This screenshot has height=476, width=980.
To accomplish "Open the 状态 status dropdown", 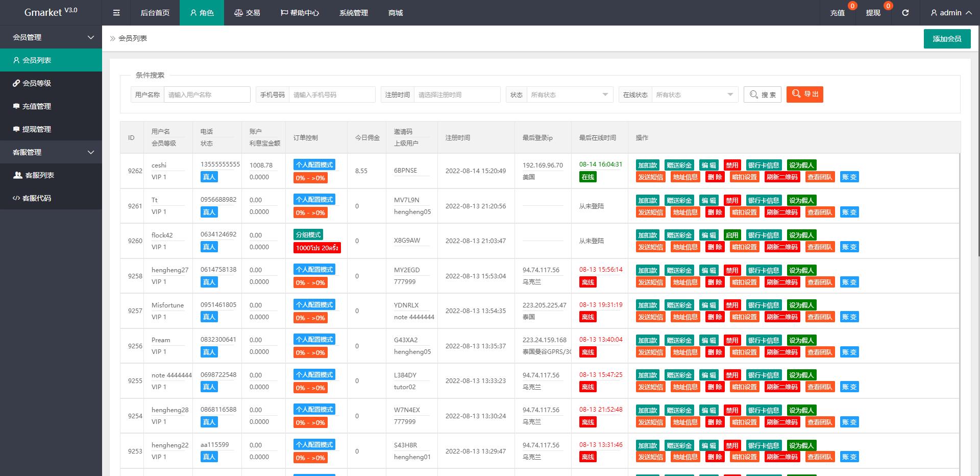I will (x=569, y=94).
